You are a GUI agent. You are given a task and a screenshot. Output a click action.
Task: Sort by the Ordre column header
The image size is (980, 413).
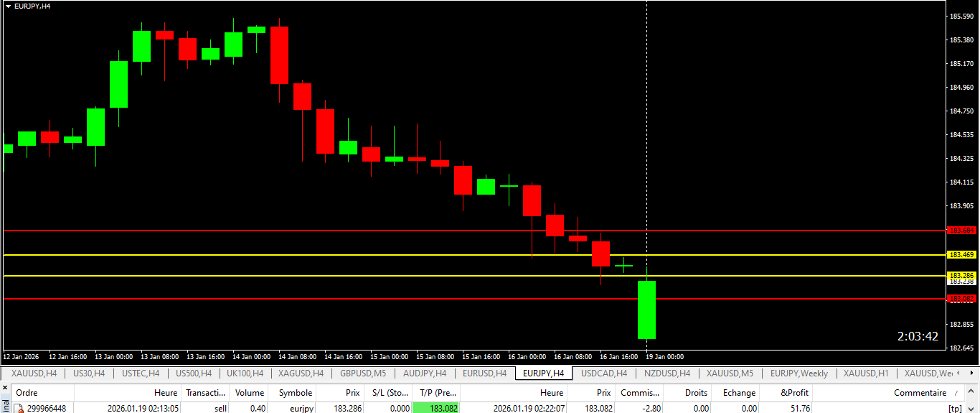click(x=43, y=393)
